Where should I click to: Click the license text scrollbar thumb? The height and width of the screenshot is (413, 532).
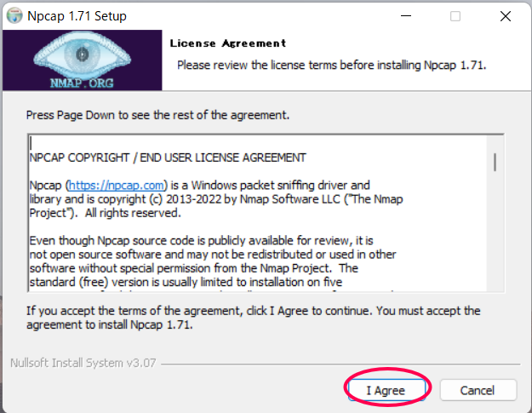495,162
